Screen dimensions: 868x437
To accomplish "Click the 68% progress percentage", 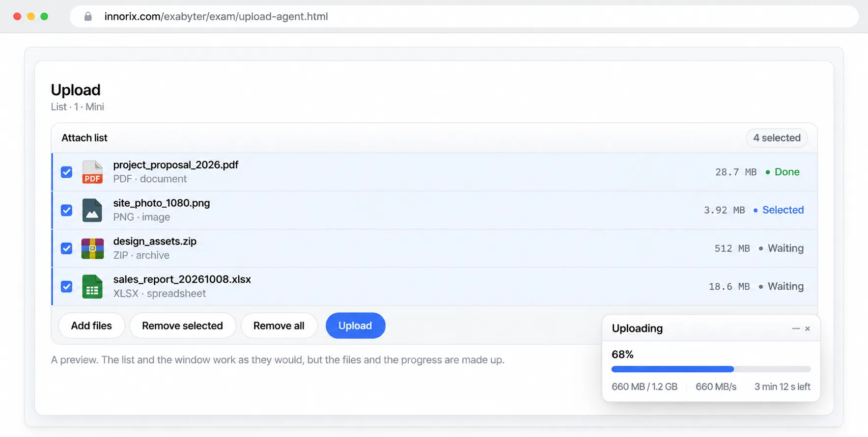I will 622,355.
